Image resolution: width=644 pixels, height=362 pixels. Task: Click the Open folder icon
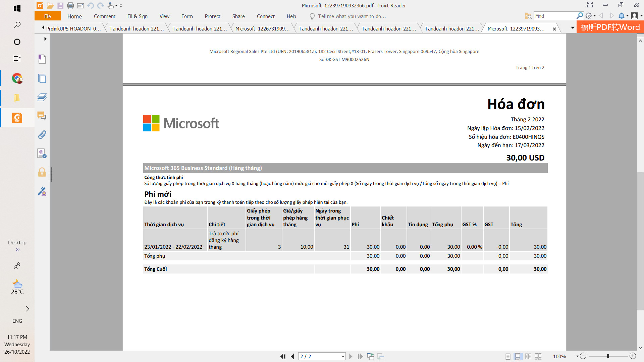point(50,6)
